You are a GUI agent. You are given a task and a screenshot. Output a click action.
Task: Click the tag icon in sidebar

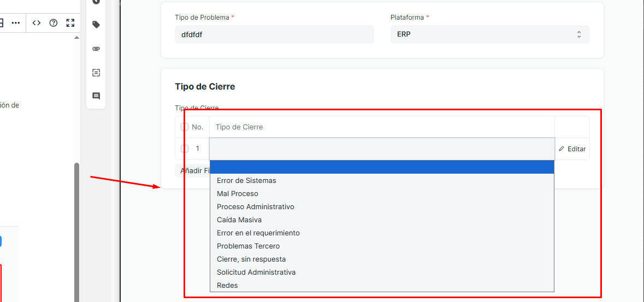96,25
